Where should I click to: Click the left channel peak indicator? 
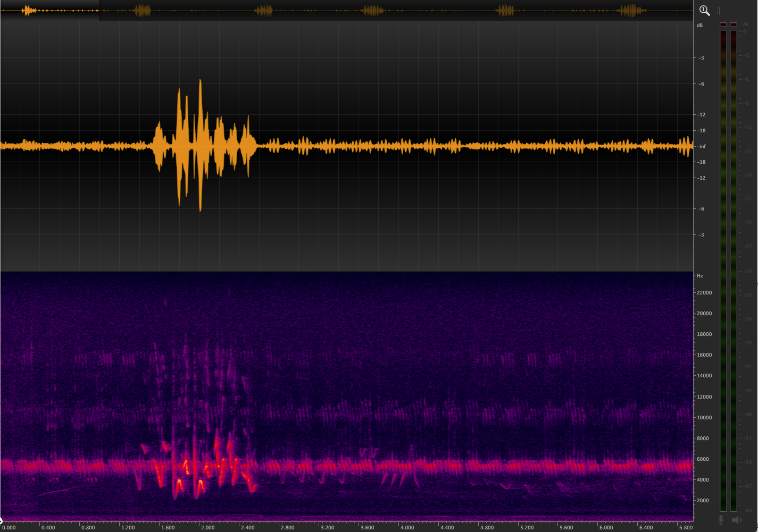(723, 24)
